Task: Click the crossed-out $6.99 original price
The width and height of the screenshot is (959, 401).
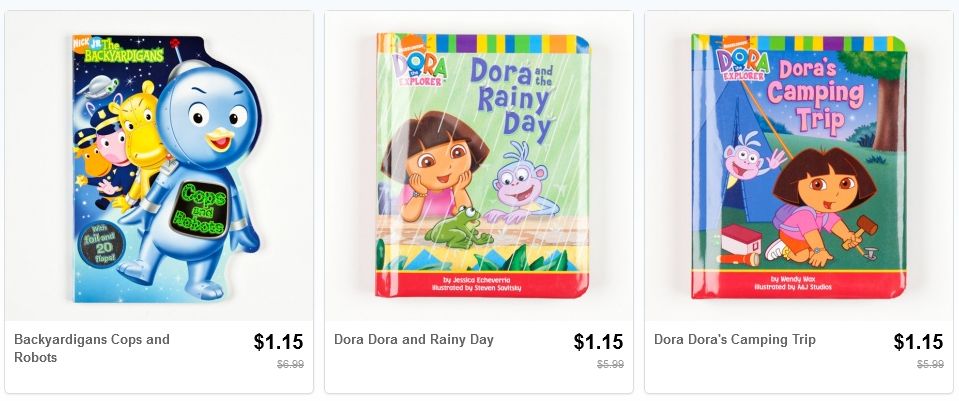Action: 290,365
